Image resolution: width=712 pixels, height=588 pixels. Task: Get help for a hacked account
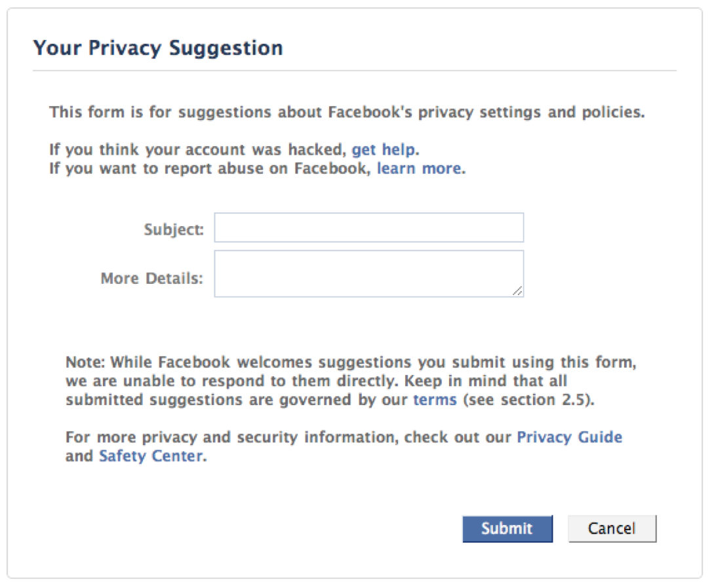[383, 150]
